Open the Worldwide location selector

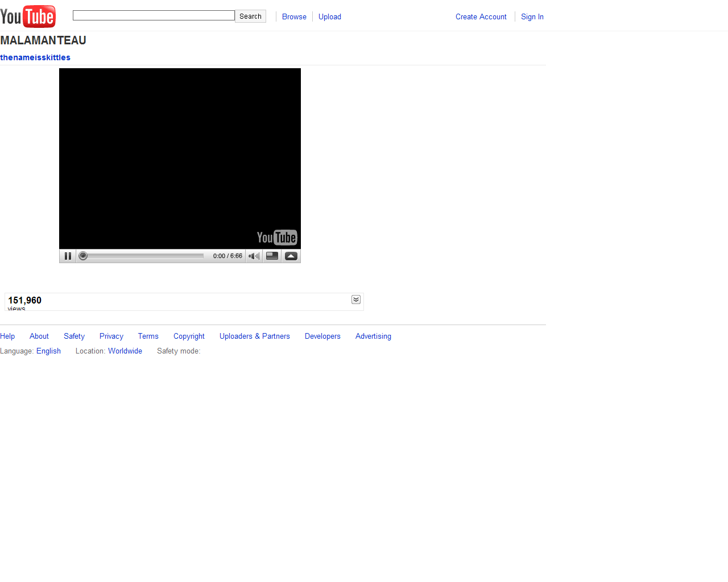pyautogui.click(x=125, y=351)
